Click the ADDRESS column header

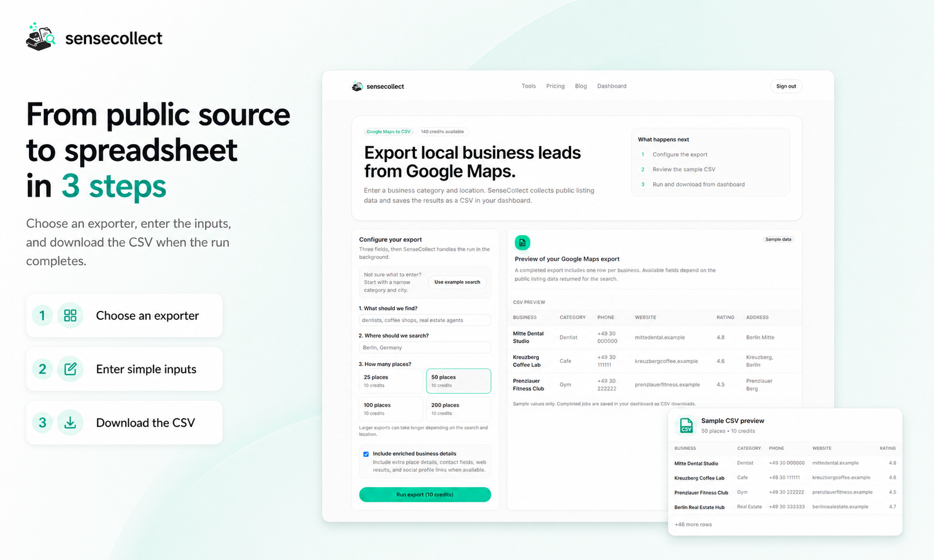tap(757, 317)
